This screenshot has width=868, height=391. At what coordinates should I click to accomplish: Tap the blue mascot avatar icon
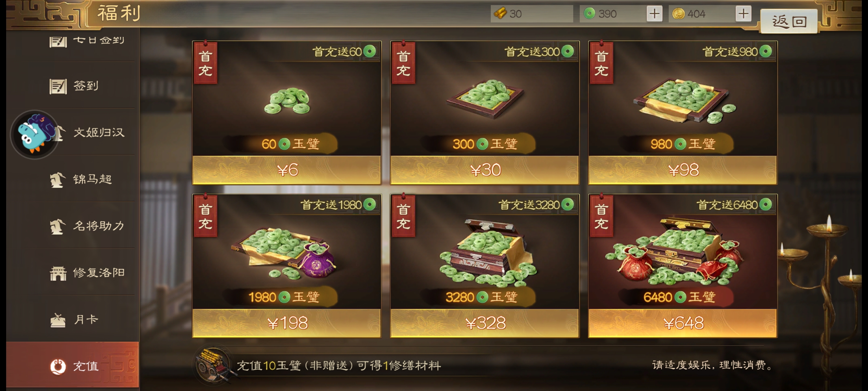point(34,134)
